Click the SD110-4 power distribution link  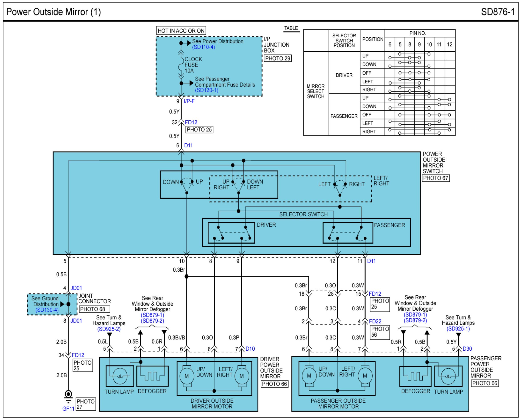pyautogui.click(x=204, y=47)
